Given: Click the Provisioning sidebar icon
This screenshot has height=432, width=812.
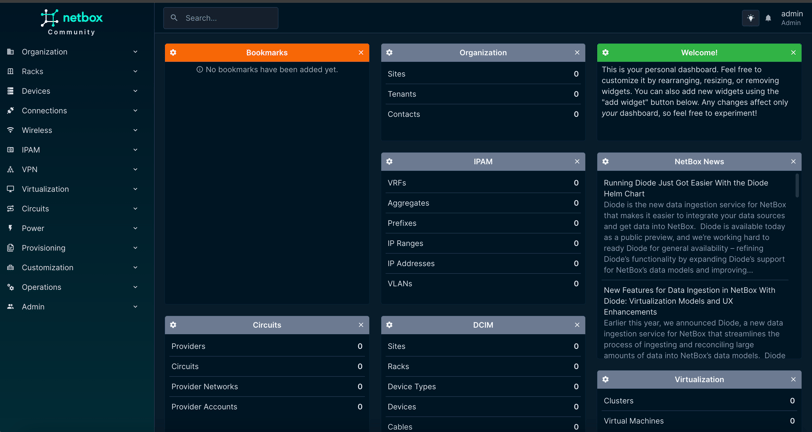Looking at the screenshot, I should coord(10,248).
